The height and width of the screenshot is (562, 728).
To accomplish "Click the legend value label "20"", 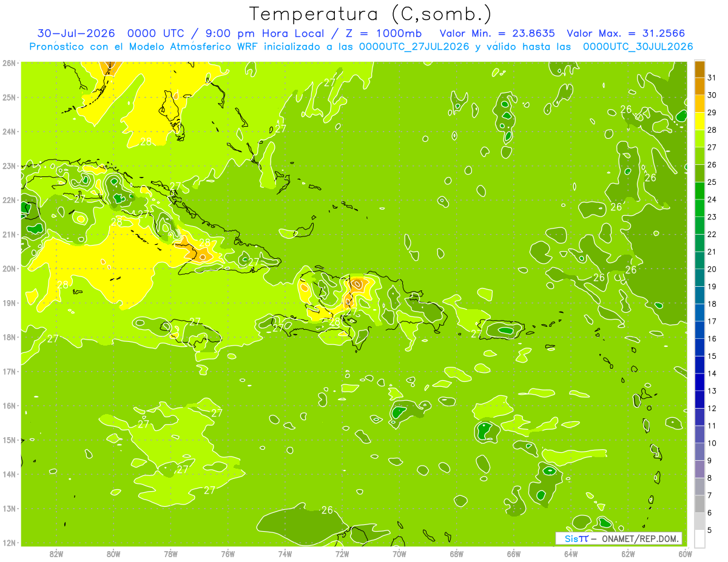I will [x=712, y=269].
